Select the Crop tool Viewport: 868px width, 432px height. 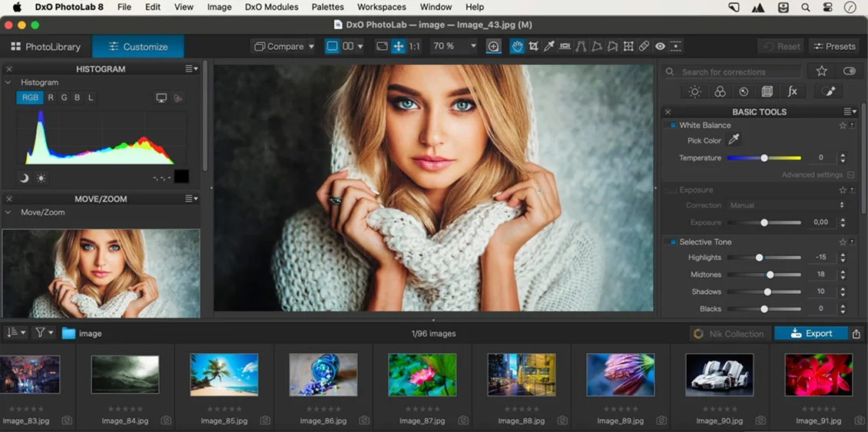click(x=533, y=47)
